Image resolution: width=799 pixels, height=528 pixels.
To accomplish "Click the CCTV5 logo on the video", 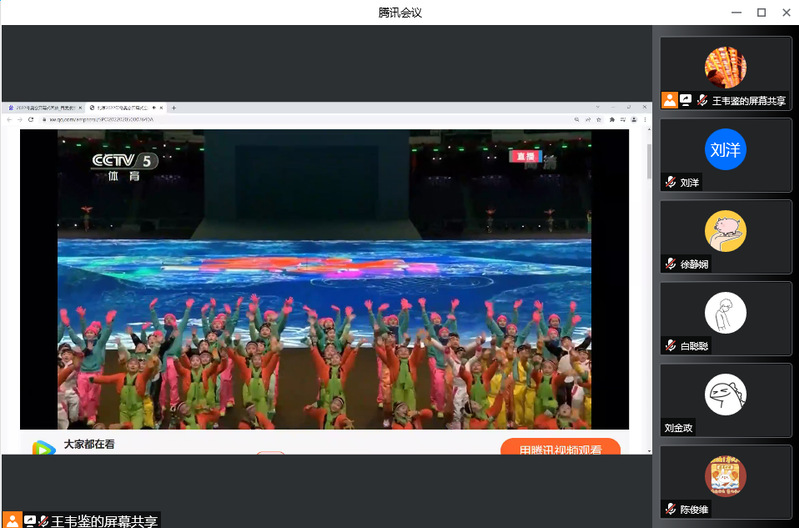I will (x=124, y=167).
